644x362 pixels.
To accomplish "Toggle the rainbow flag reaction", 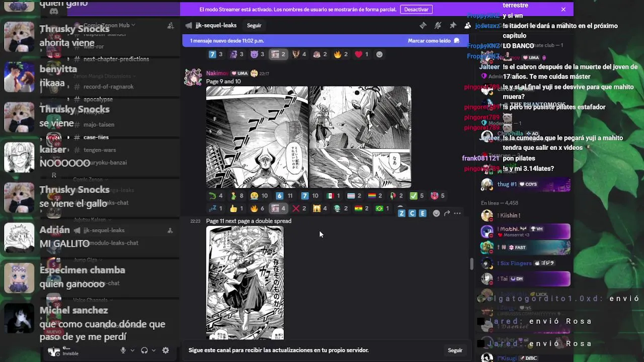I will (375, 196).
